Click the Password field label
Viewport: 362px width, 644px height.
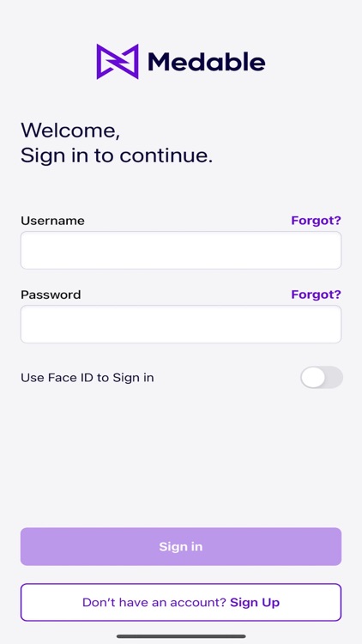(x=51, y=295)
